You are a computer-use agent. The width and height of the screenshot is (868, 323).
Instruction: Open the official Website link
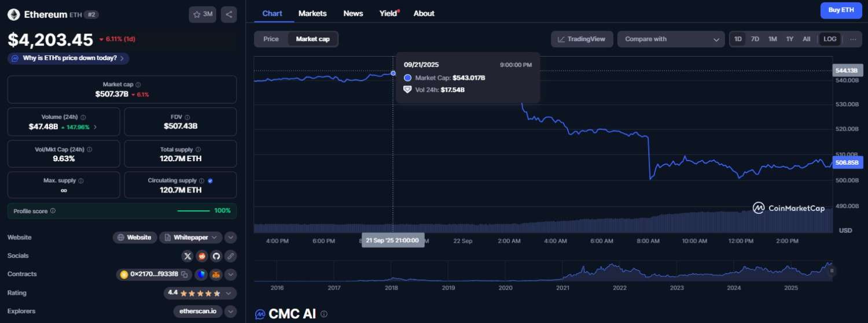[135, 237]
